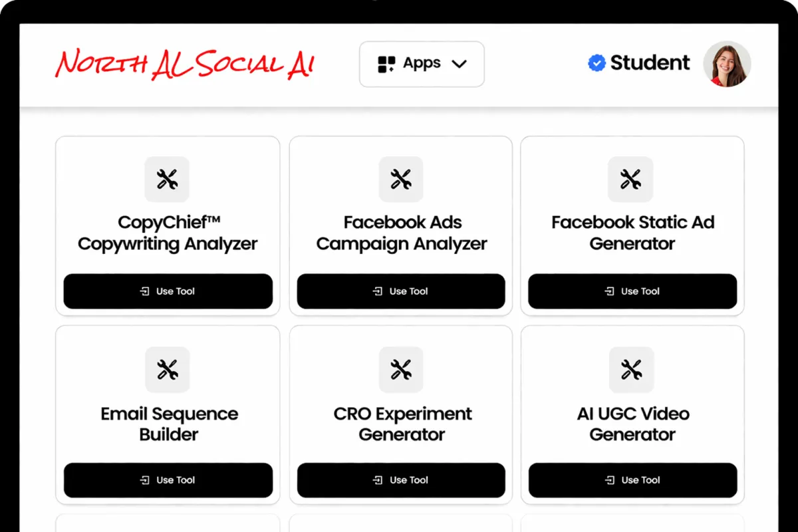
Task: Click the user profile photo avatar
Action: tap(727, 64)
